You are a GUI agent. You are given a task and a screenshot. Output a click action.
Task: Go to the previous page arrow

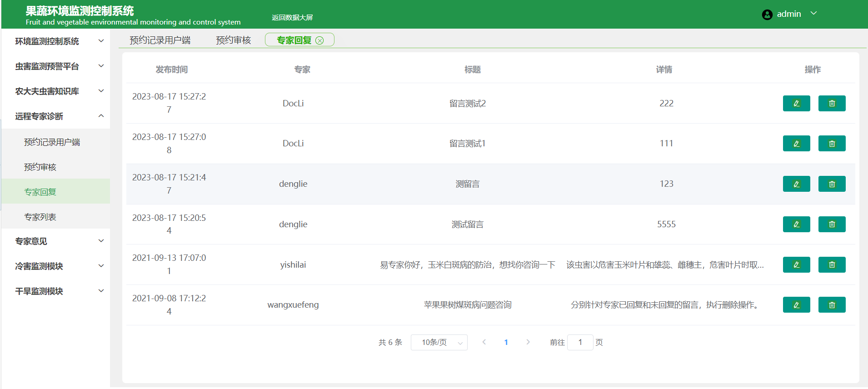[x=484, y=342]
